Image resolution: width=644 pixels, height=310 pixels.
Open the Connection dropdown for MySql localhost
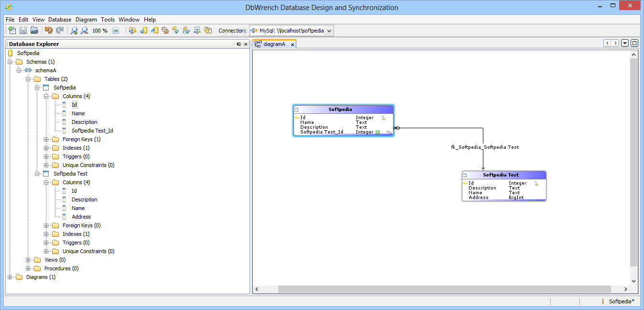[x=291, y=31]
